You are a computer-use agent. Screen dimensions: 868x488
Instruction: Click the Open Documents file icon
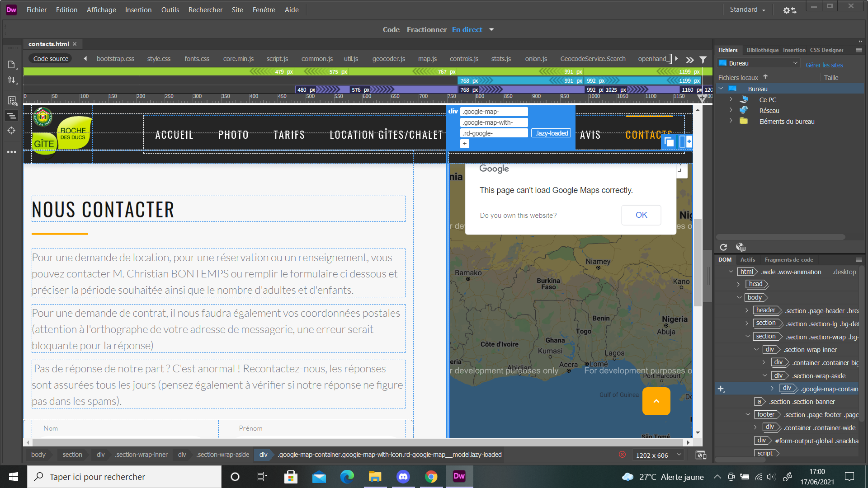[x=12, y=65]
